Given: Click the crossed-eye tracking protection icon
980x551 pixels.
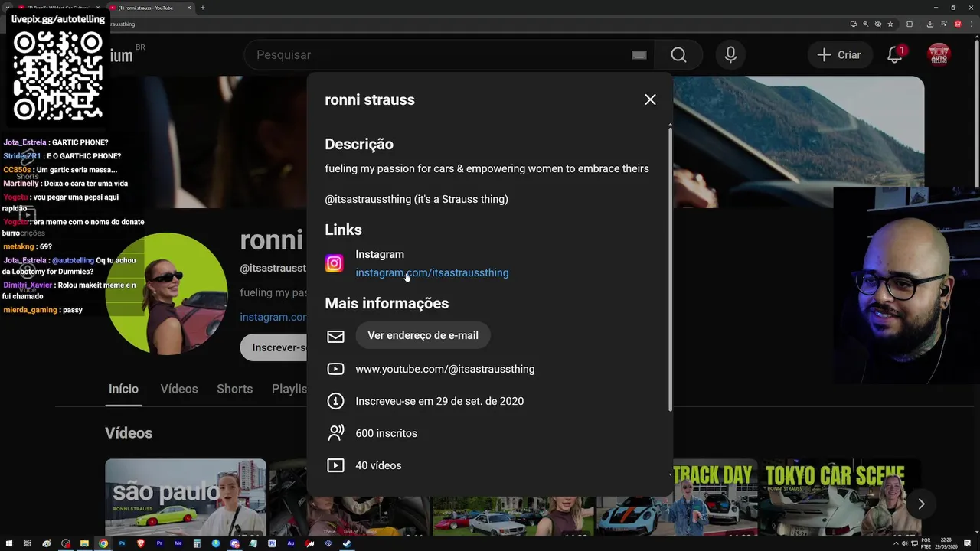Looking at the screenshot, I should click(878, 24).
